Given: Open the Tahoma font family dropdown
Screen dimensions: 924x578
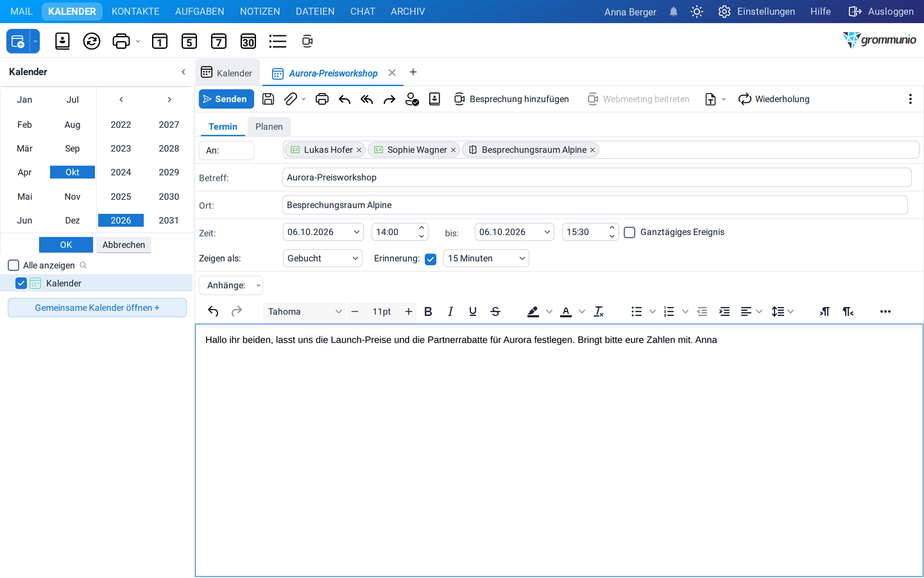Looking at the screenshot, I should click(304, 311).
